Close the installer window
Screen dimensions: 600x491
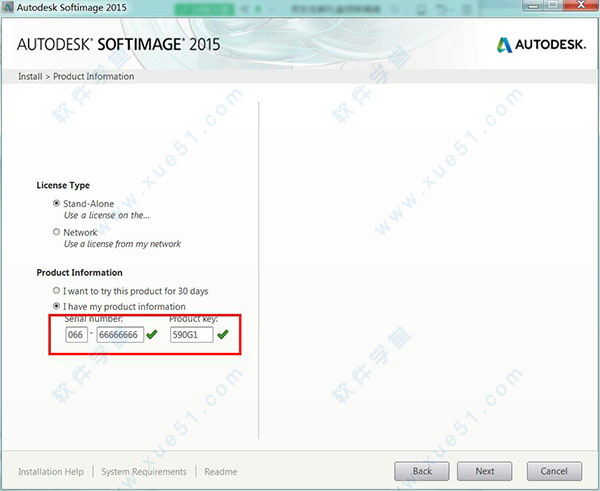coord(582,5)
